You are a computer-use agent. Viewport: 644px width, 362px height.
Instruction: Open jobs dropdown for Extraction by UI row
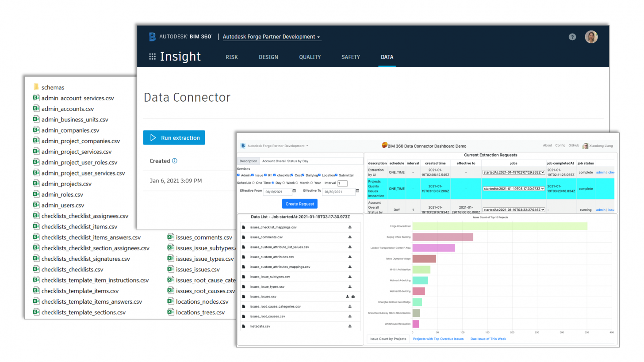click(x=513, y=172)
